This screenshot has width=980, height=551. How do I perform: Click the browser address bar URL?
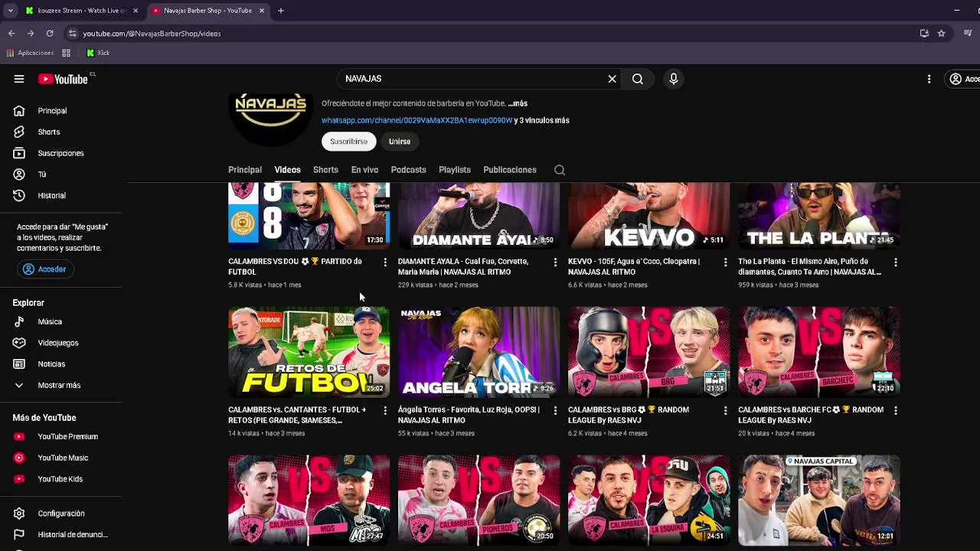click(x=152, y=34)
